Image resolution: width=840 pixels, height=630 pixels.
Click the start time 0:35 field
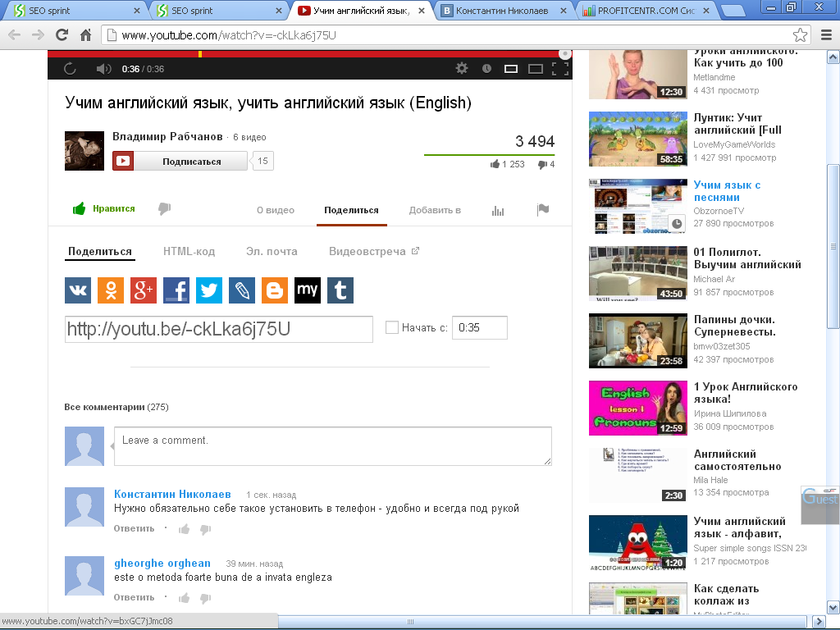pos(479,327)
